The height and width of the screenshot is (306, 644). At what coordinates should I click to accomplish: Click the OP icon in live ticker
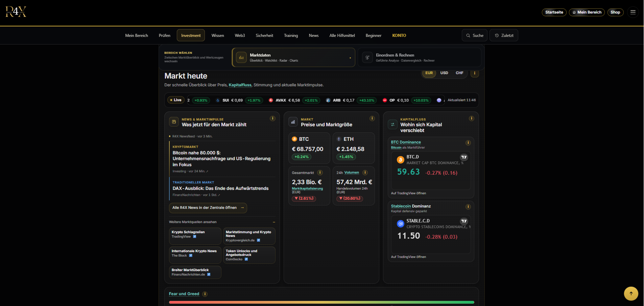385,100
